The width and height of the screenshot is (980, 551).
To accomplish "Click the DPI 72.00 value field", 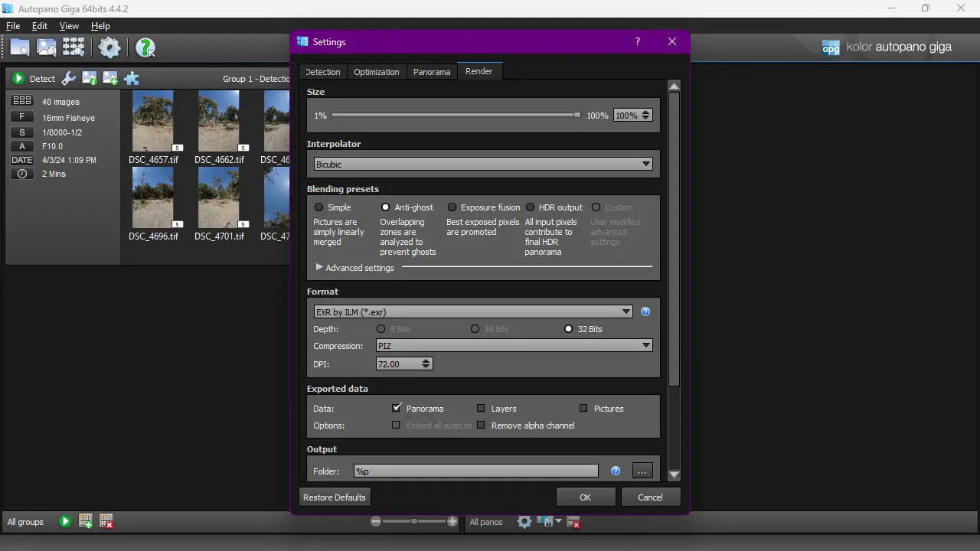I will [398, 364].
